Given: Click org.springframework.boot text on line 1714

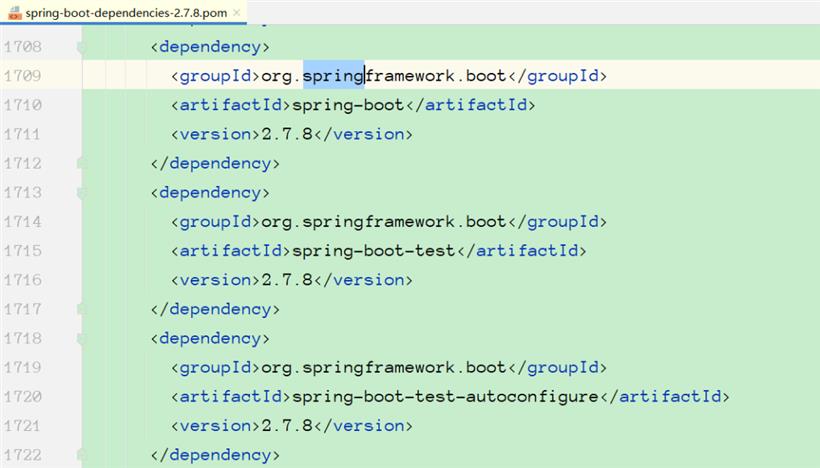Looking at the screenshot, I should [x=383, y=222].
